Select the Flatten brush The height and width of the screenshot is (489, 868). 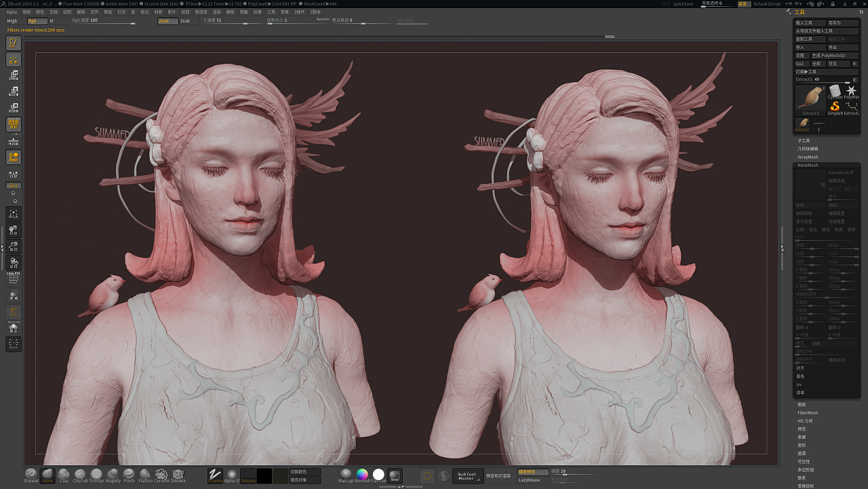click(144, 474)
